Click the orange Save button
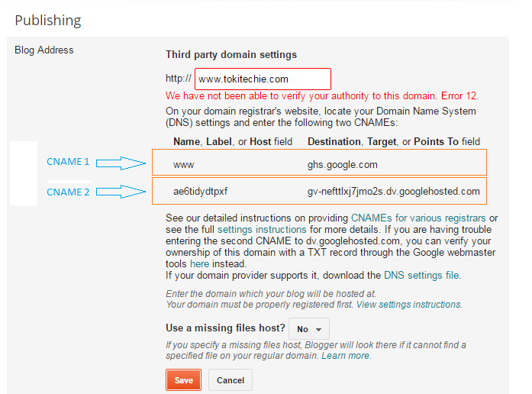 pos(183,380)
